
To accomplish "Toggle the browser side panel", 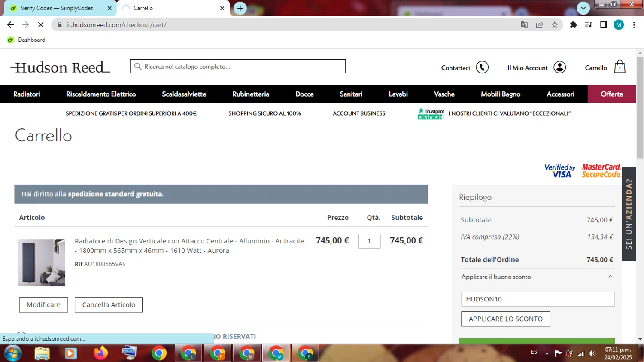I will [603, 25].
